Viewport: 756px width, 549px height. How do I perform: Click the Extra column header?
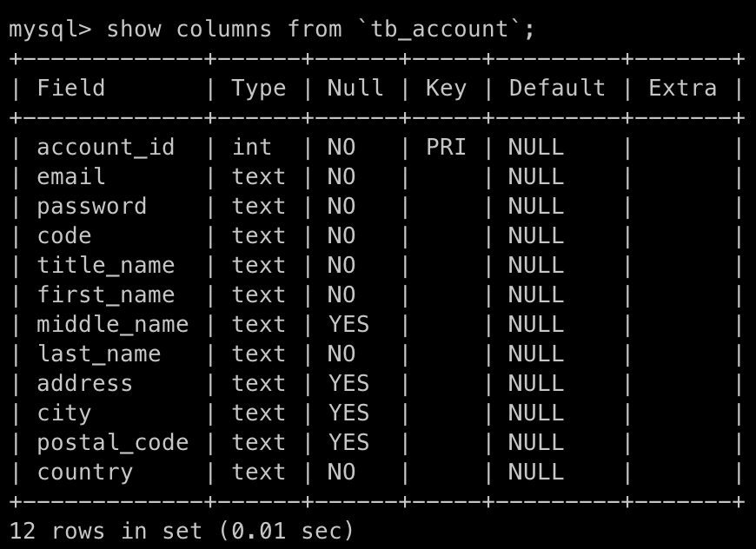pos(682,88)
